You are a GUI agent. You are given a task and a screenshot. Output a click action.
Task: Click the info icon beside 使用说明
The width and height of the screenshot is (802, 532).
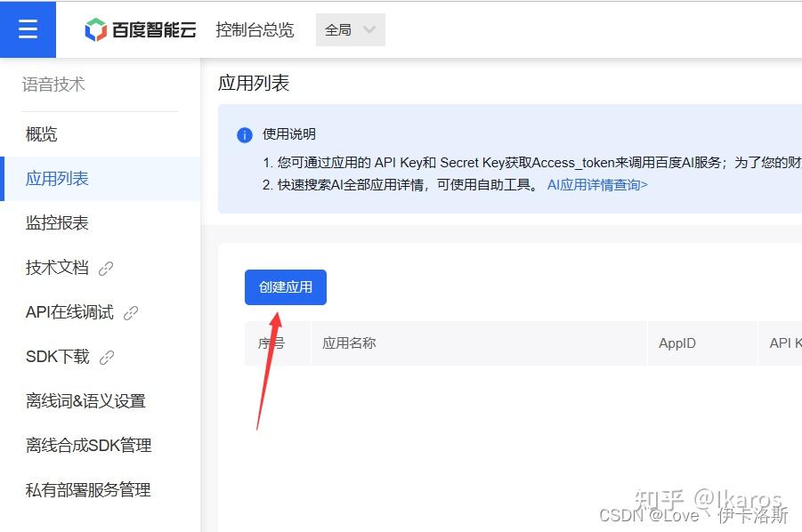coord(245,134)
